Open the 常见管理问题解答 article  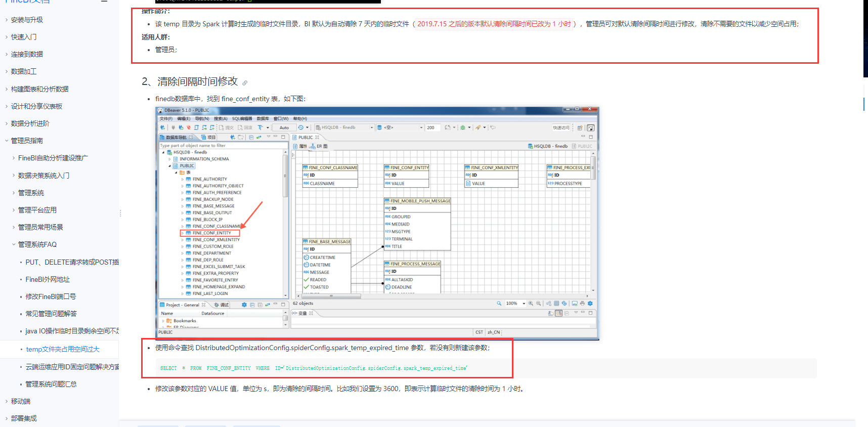point(51,314)
